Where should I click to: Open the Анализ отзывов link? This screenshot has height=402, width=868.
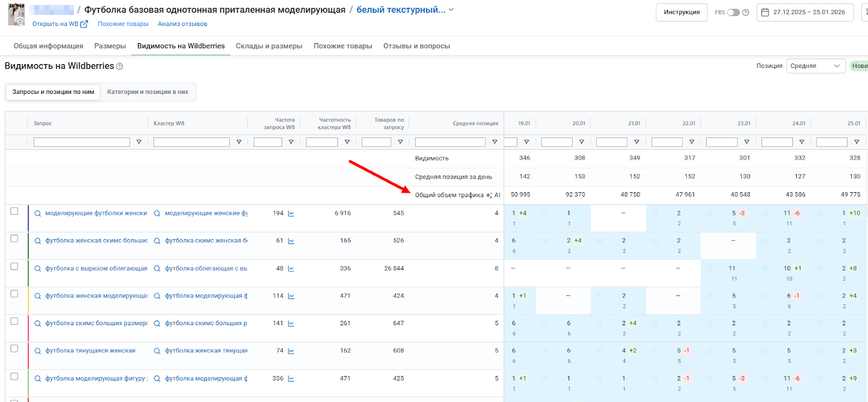pyautogui.click(x=182, y=24)
